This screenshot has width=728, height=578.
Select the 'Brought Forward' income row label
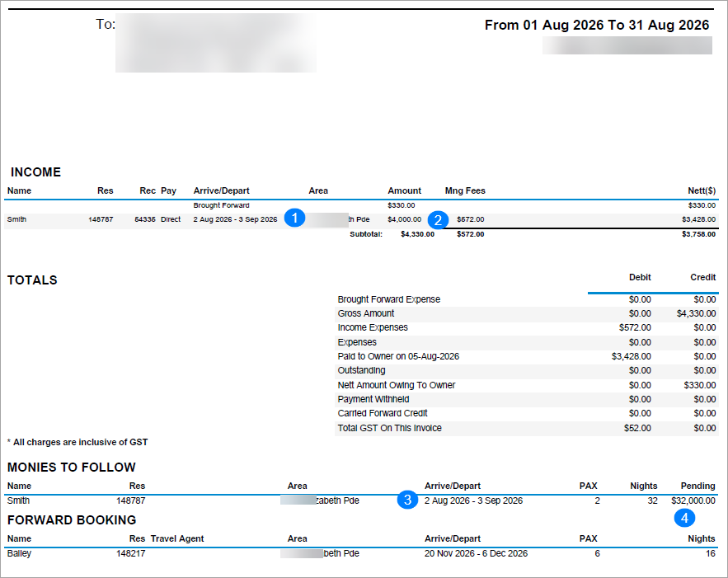point(222,205)
